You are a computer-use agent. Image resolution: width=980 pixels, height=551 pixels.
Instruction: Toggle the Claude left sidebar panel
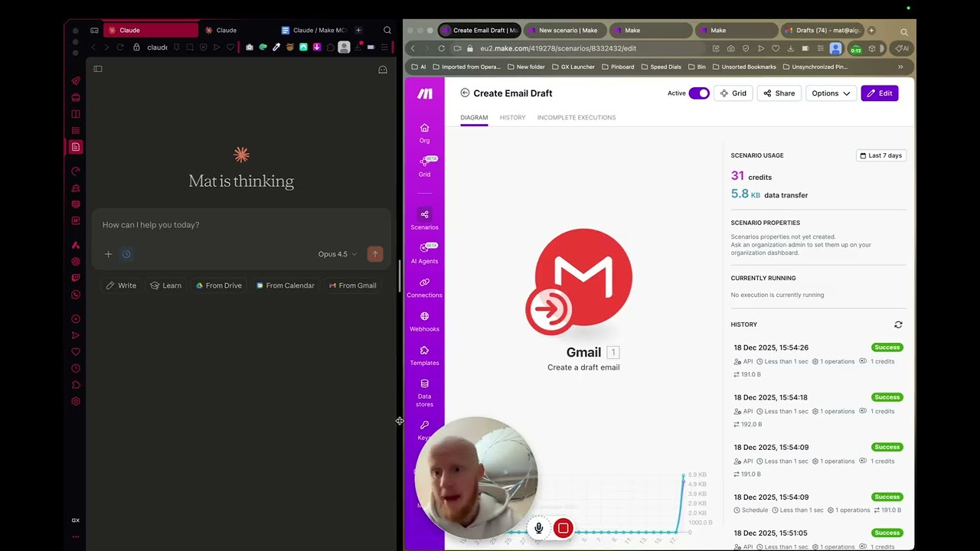pyautogui.click(x=98, y=69)
